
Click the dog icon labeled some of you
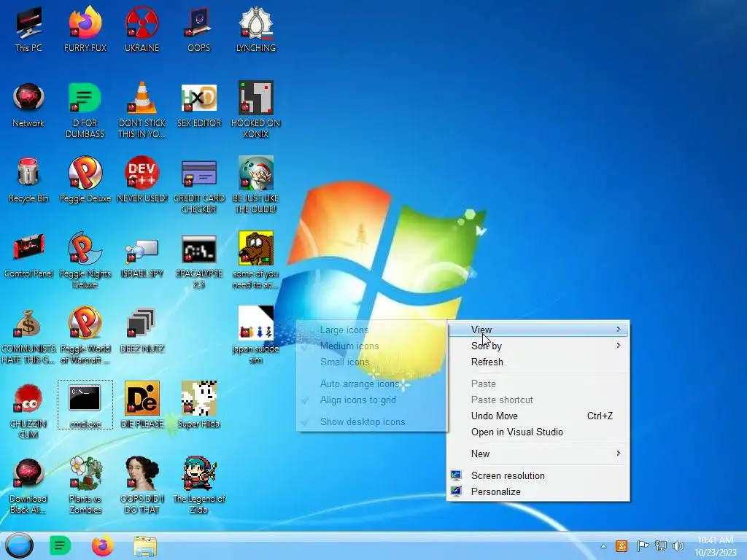point(256,260)
